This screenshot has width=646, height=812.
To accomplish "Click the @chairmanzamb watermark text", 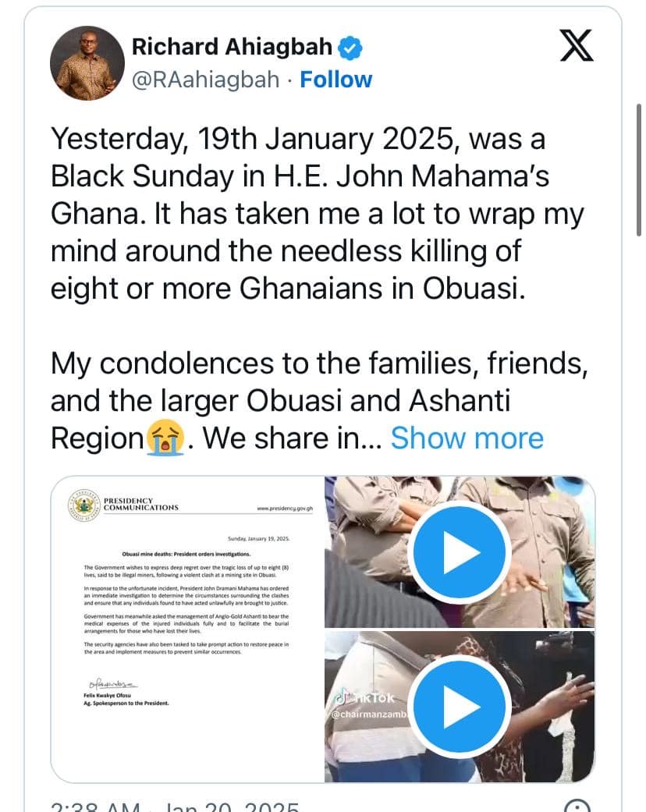I will [370, 714].
